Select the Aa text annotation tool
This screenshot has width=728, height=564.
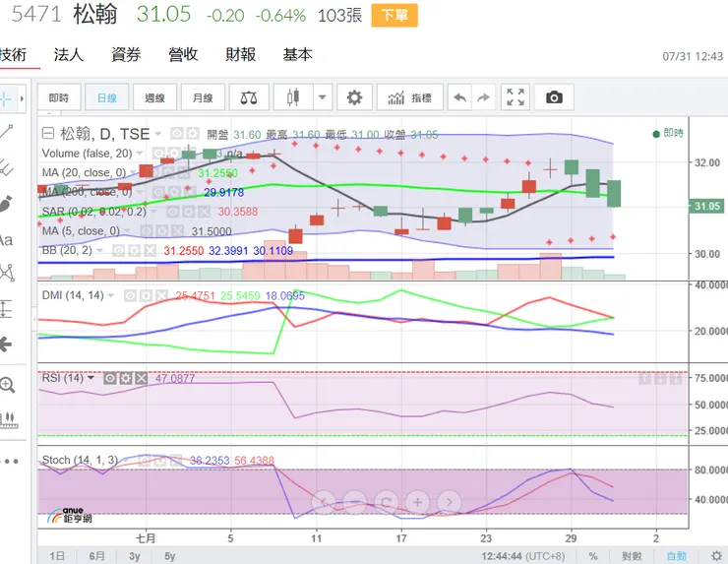point(6,240)
